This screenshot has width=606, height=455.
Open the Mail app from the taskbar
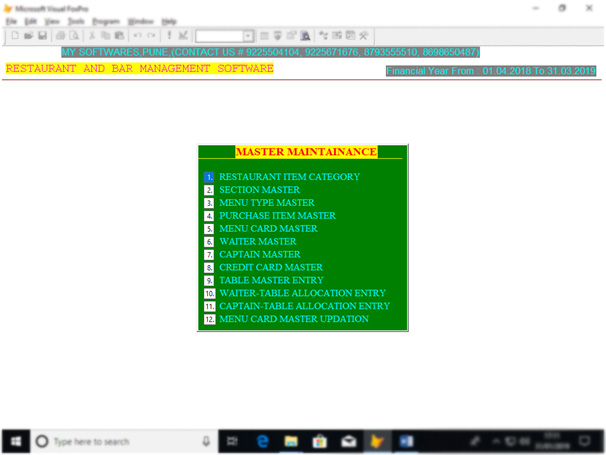349,441
